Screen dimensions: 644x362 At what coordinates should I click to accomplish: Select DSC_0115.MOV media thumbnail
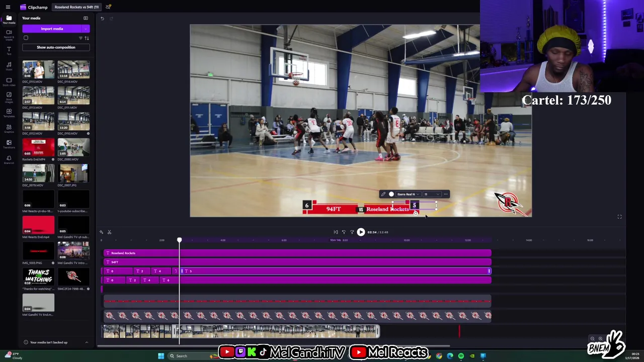[x=38, y=69]
